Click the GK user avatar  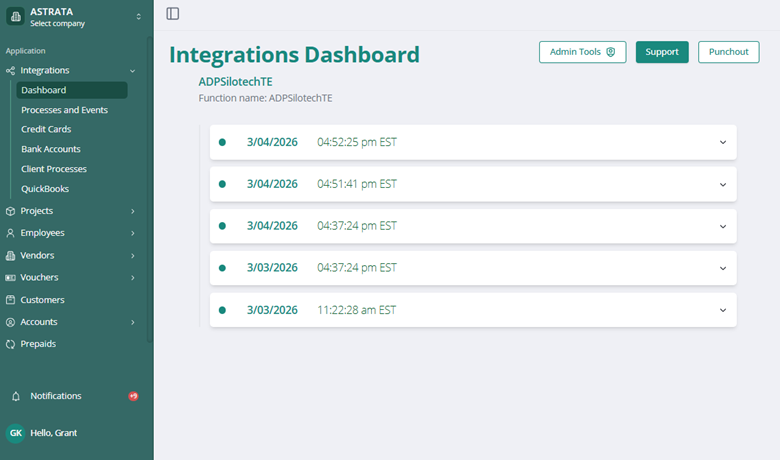tap(15, 433)
